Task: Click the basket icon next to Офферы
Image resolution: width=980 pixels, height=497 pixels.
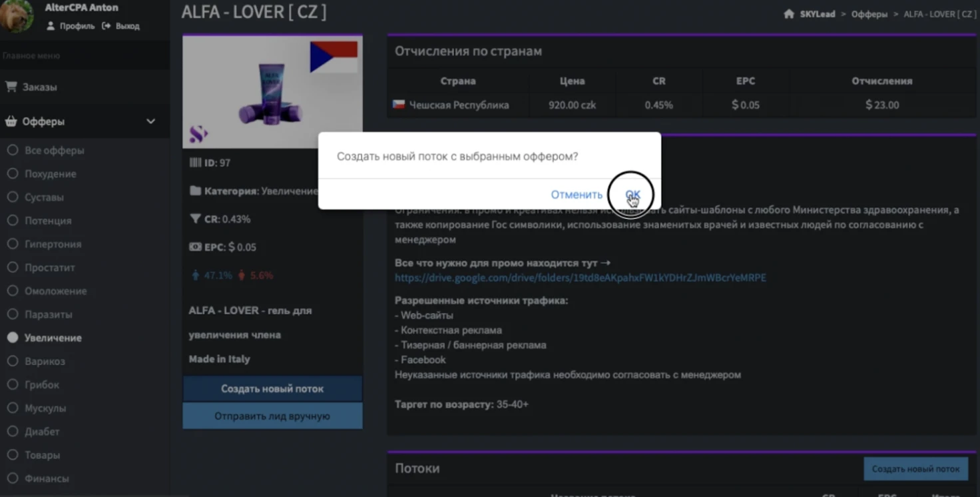Action: coord(11,121)
